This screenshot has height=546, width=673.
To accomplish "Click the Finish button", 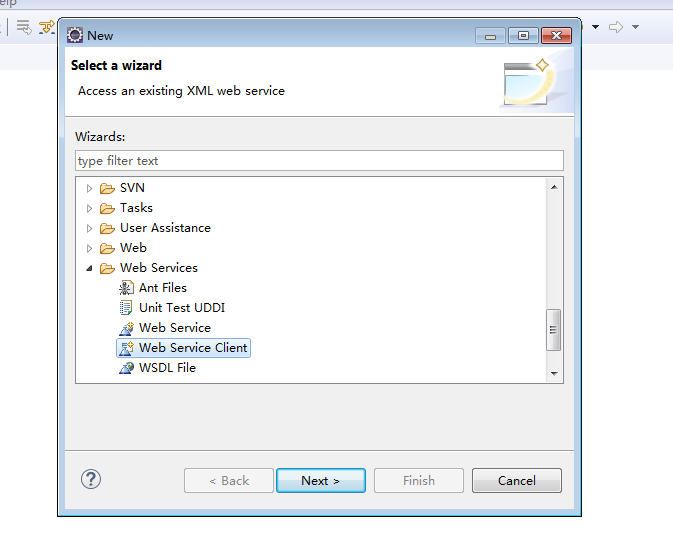I will point(418,480).
